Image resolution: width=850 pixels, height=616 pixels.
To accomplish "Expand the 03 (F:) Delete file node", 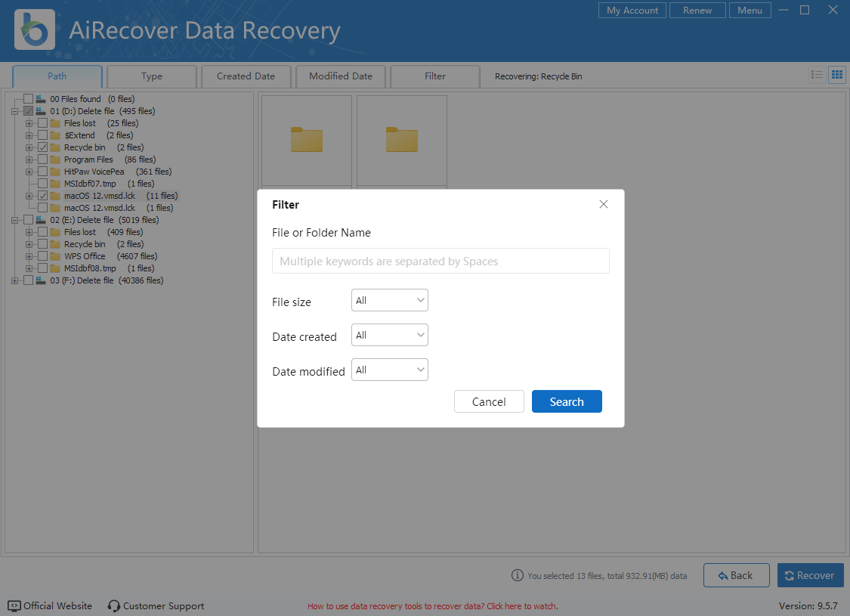I will coord(15,280).
